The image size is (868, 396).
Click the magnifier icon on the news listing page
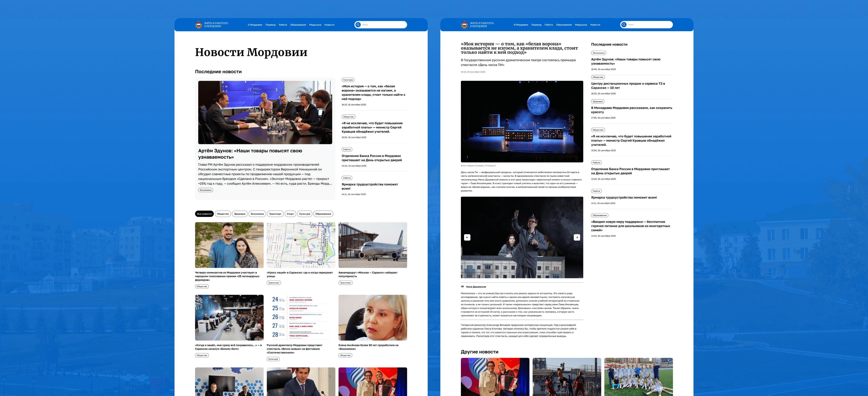(x=358, y=25)
